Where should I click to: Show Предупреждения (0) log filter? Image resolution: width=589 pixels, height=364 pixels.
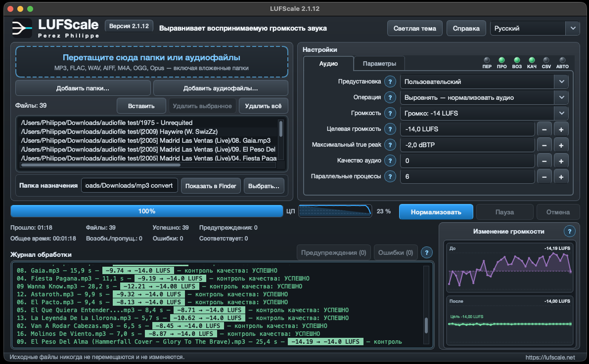pos(333,252)
